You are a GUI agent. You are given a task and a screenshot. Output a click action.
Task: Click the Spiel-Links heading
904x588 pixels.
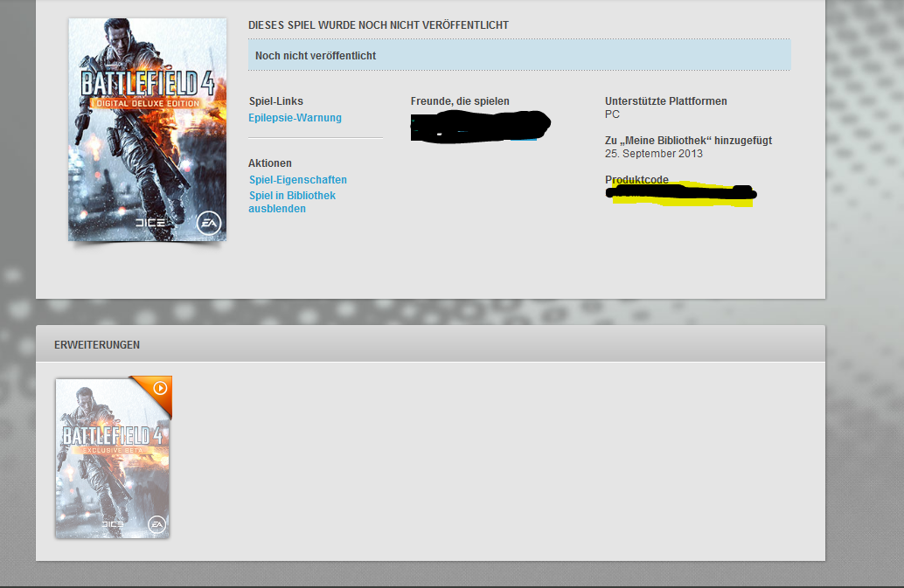[x=275, y=100]
